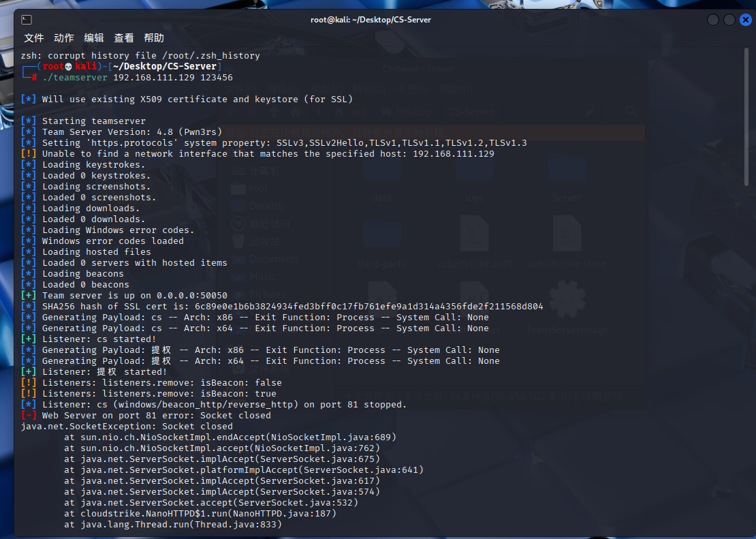Image resolution: width=756 pixels, height=539 pixels.
Task: Open the 帮助 menu
Action: [x=154, y=38]
